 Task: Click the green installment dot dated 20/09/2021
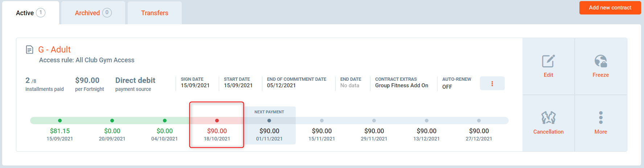(x=112, y=121)
